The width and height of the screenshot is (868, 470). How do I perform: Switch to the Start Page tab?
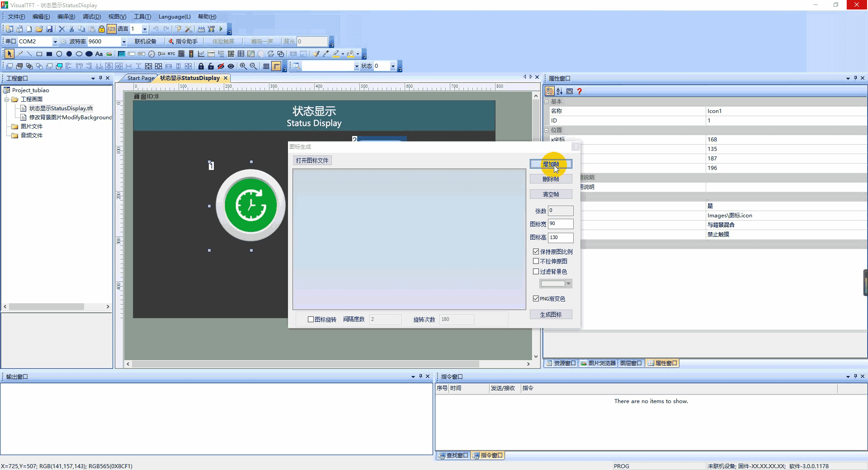[140, 78]
